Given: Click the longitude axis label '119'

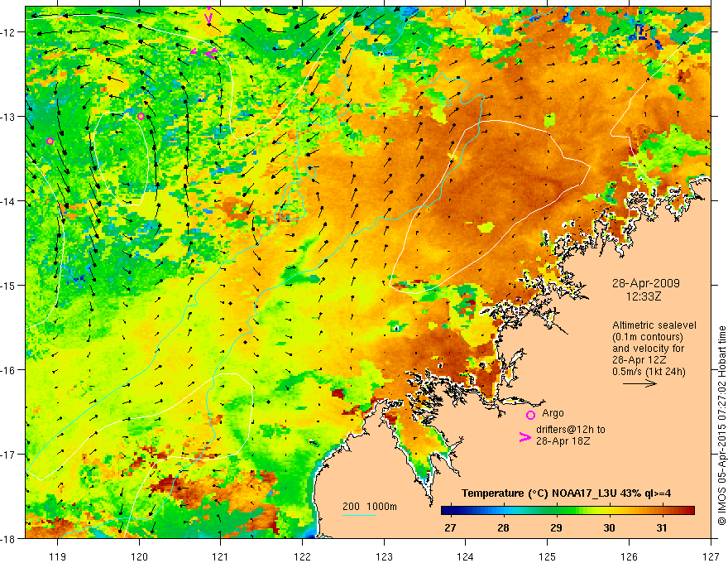Looking at the screenshot, I should 58,556.
